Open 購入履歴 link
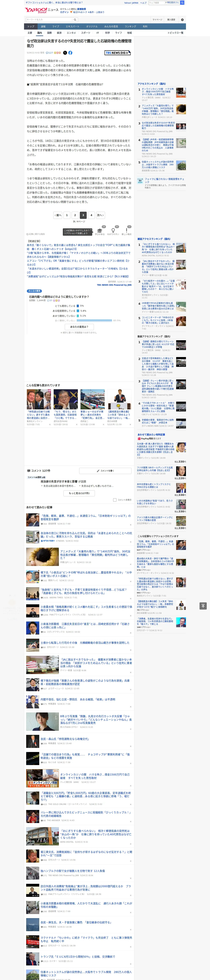Viewport: 210px width, 980px height. 171,20
